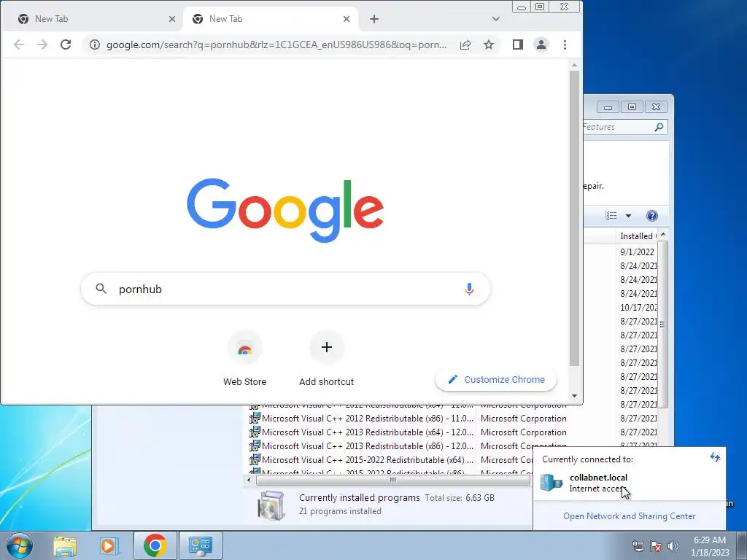Click the Google search field containing pornhub
Screen dimensions: 747x560
[x=286, y=289]
